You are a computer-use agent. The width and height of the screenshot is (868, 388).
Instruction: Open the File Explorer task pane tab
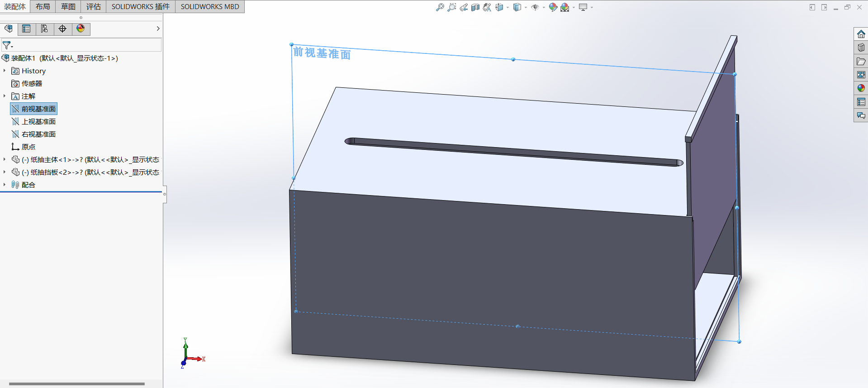point(861,61)
